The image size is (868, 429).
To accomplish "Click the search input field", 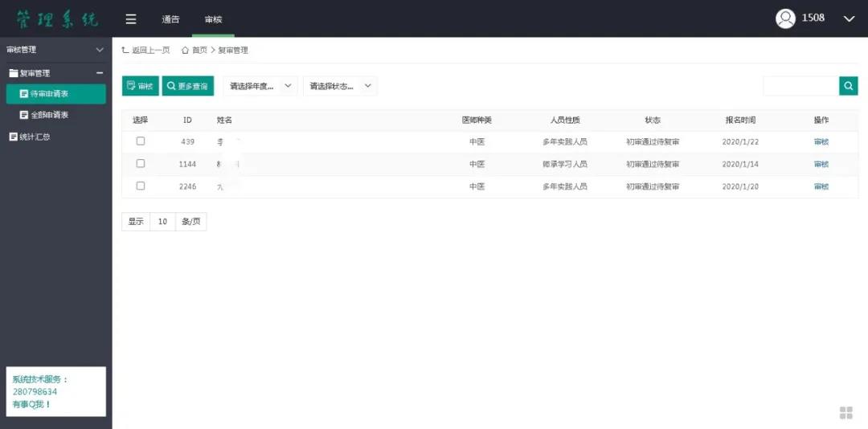I will pyautogui.click(x=800, y=86).
